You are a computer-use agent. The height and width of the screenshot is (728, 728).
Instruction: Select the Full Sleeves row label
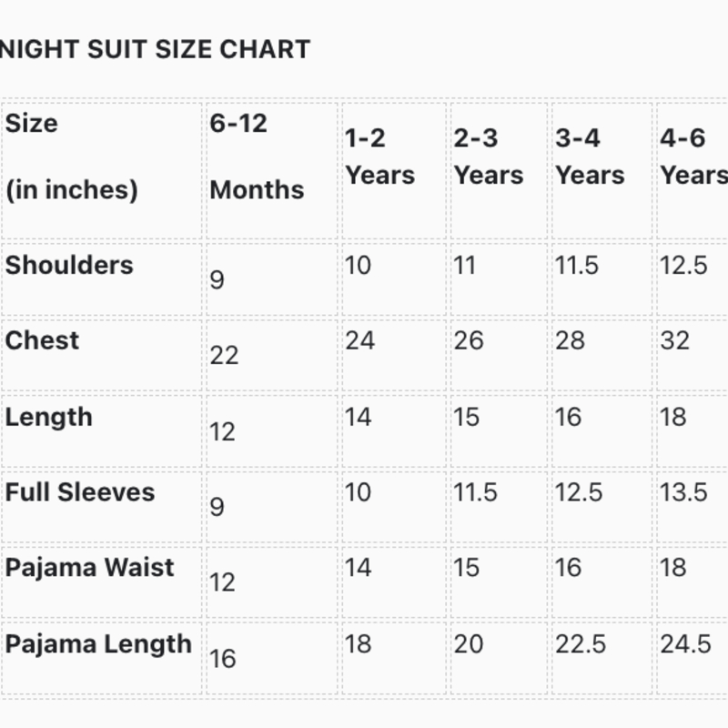click(80, 492)
